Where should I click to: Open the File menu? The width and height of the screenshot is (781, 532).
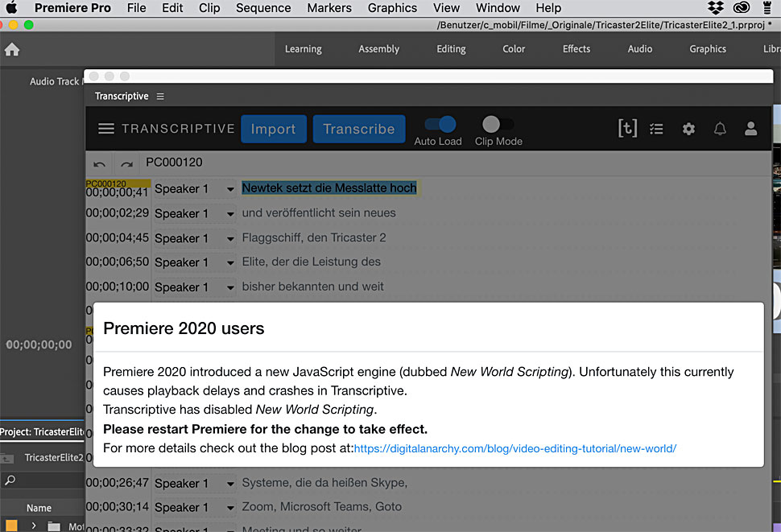pyautogui.click(x=137, y=8)
